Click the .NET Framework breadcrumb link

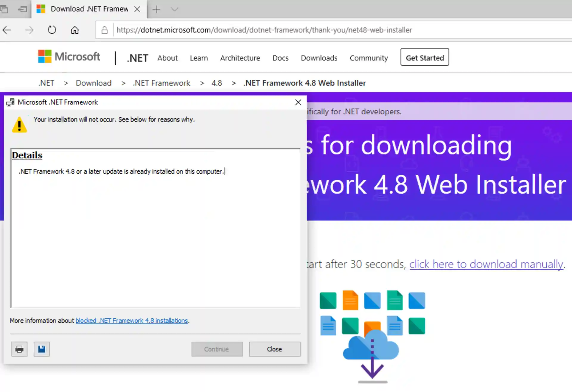161,83
